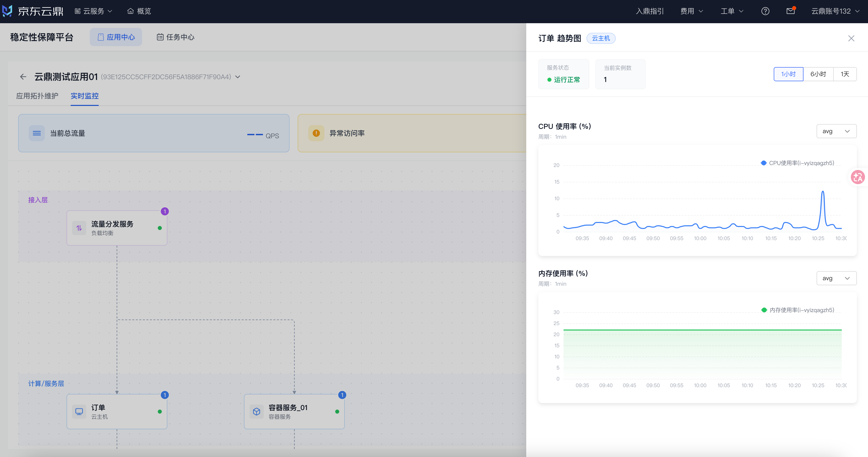Select the 容器服务_01 cube icon
The height and width of the screenshot is (457, 868).
pyautogui.click(x=256, y=411)
